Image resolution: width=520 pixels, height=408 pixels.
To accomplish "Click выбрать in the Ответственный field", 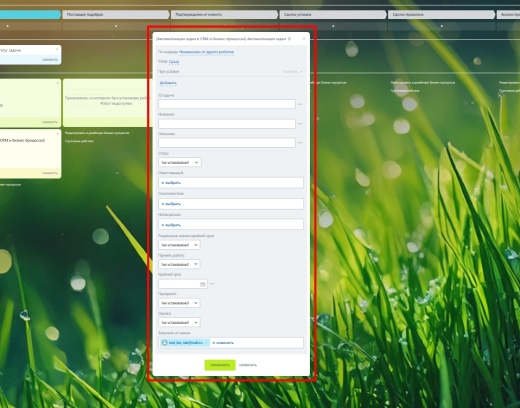I will point(171,183).
